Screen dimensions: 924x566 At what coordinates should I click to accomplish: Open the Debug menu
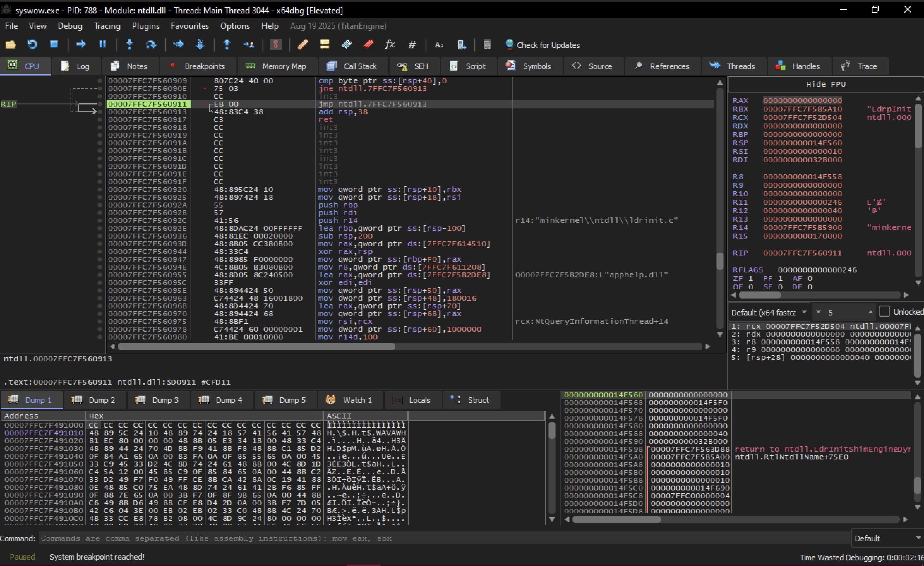coord(70,26)
